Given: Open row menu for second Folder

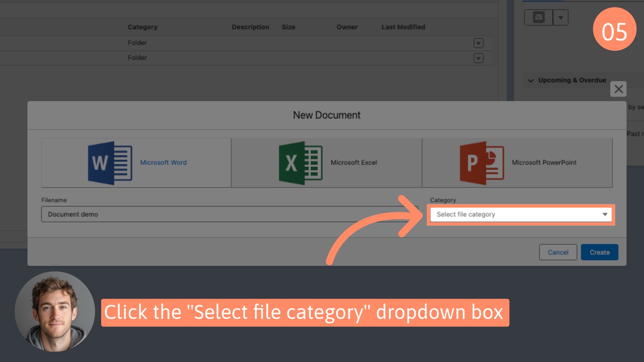Looking at the screenshot, I should pos(478,58).
